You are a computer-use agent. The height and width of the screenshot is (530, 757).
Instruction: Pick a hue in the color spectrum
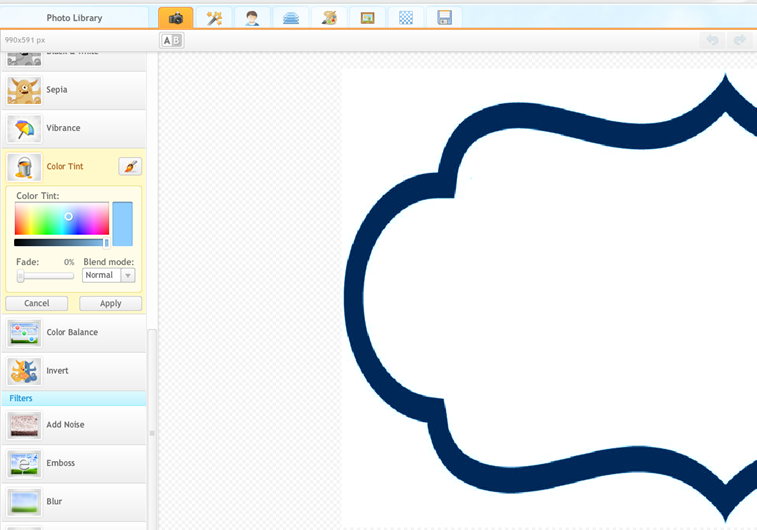point(62,219)
